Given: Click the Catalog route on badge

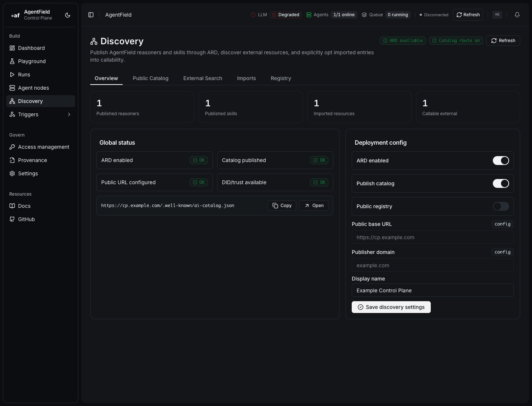Looking at the screenshot, I should 456,41.
